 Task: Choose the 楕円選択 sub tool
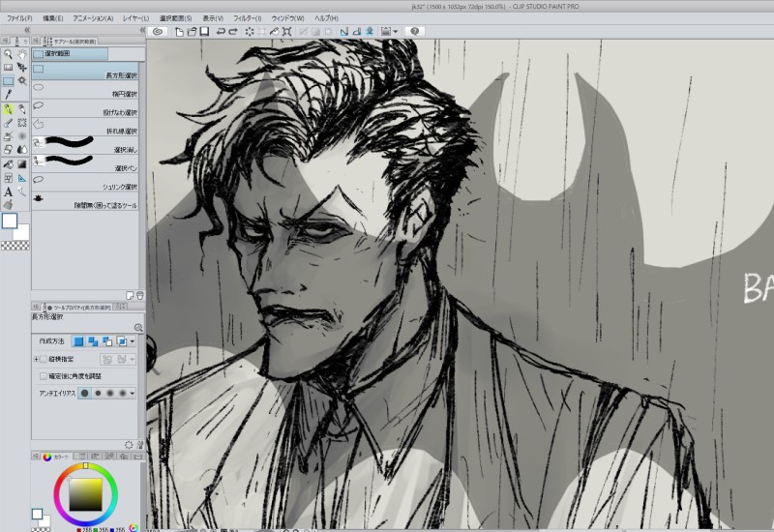pos(85,90)
